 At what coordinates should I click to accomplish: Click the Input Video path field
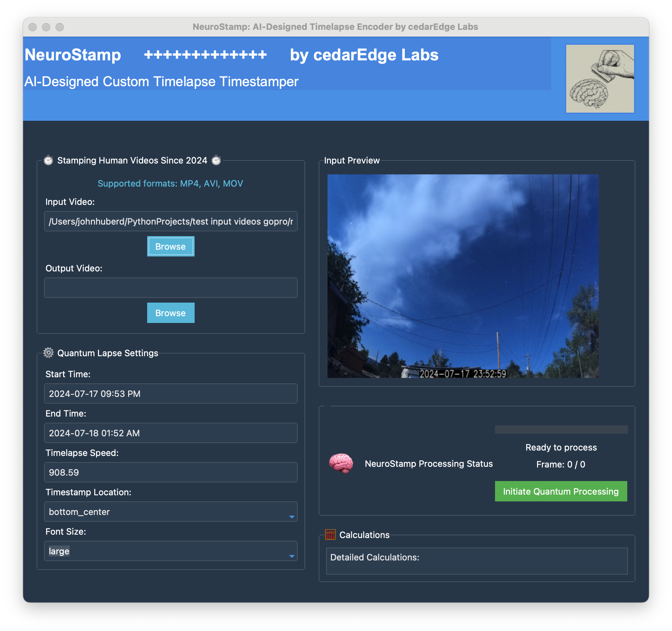pos(171,221)
